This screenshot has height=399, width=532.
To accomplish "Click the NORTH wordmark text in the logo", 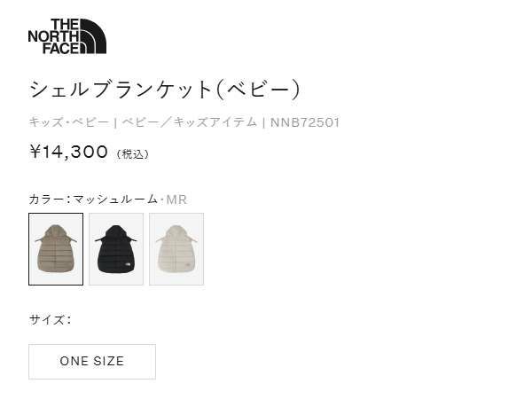I will [53, 36].
